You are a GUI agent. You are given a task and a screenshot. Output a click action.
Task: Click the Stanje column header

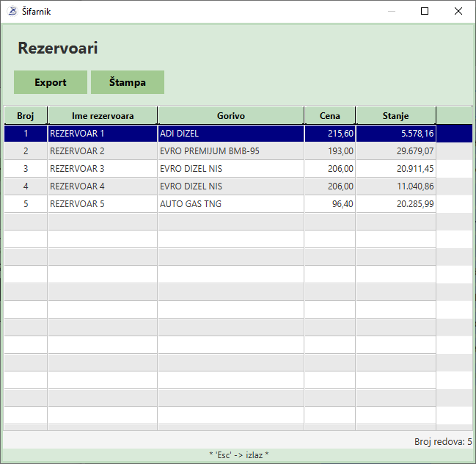pyautogui.click(x=396, y=116)
